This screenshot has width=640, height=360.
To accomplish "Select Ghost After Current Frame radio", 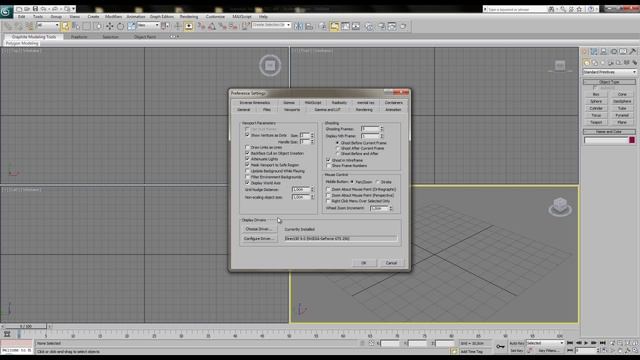I will coord(338,148).
